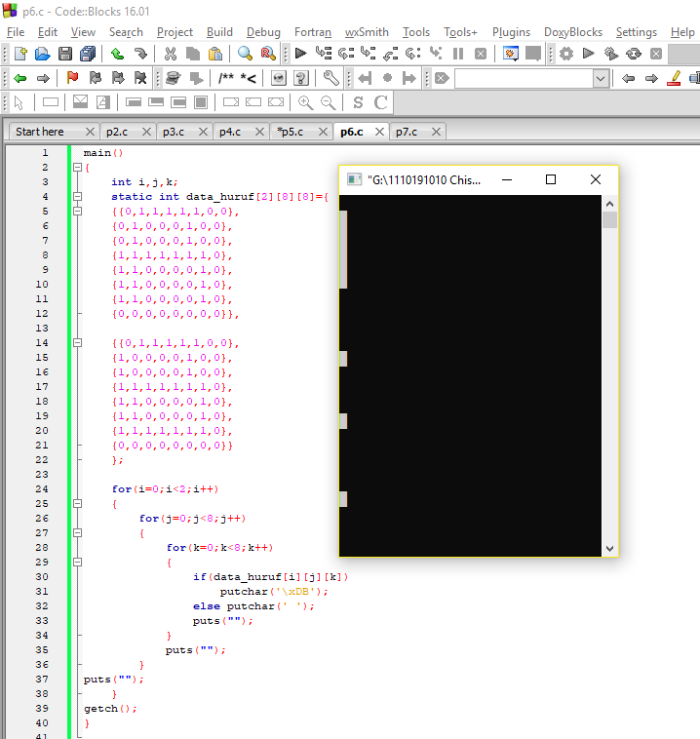The image size is (700, 739).
Task: Open the wxSmith menu
Action: 367,32
